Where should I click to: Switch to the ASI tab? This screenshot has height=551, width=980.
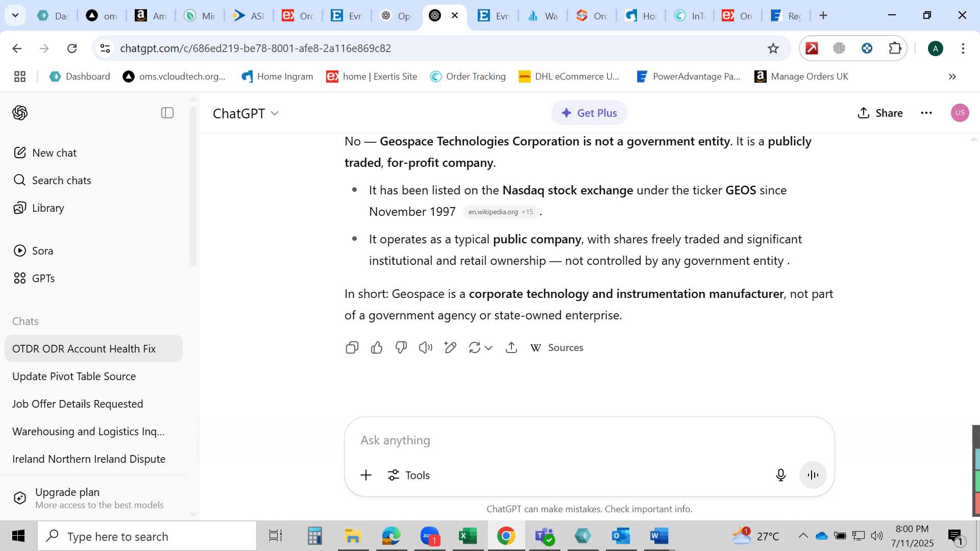(249, 16)
